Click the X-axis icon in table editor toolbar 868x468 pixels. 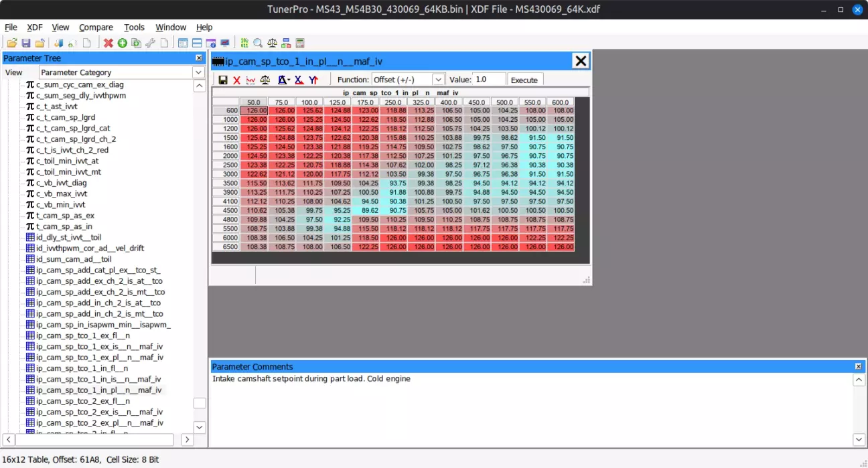(299, 80)
